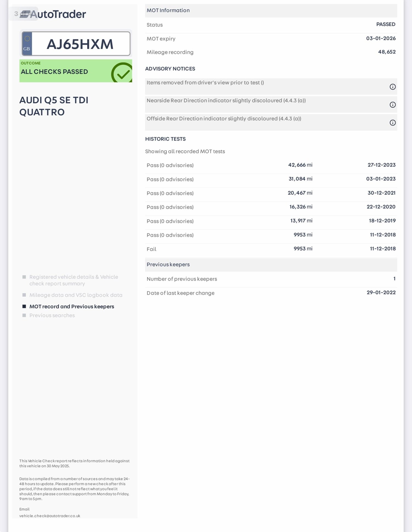Click Offside Rear Direction indicator advisory text
Image resolution: width=412 pixels, height=532 pixels.
coord(224,119)
